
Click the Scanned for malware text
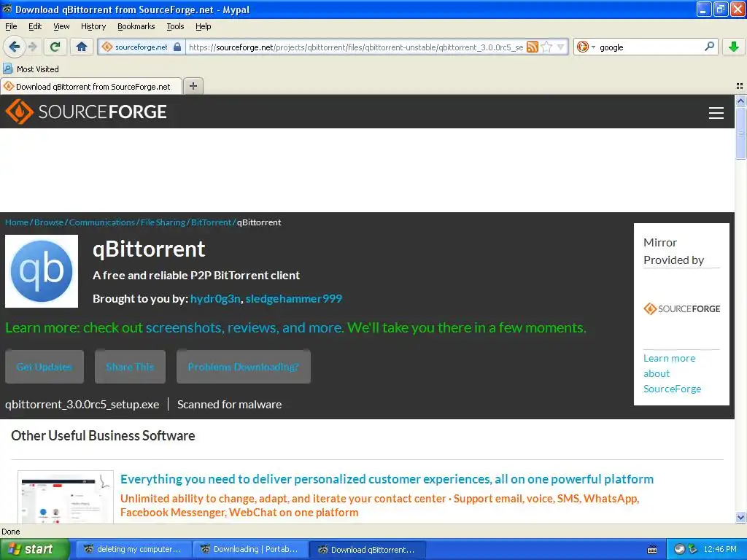(x=229, y=404)
